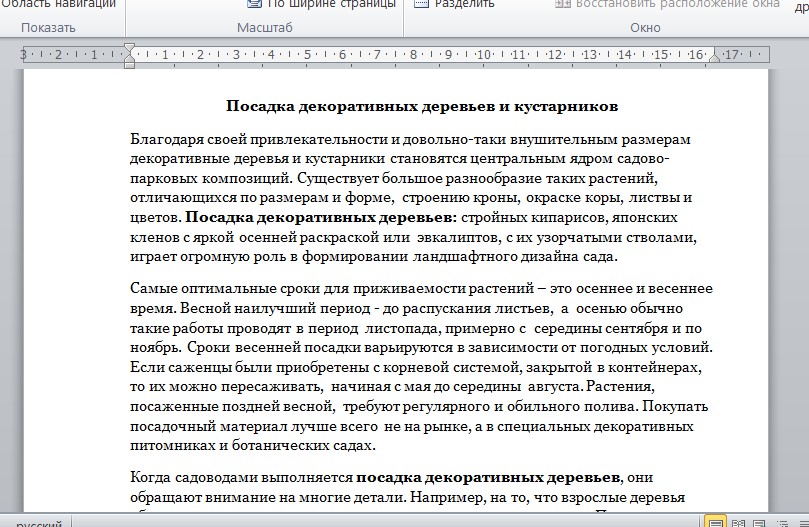Viewport: 809px width, 527px height.
Task: Click the heading "Посадка декоративных деревьев и кустарников"
Action: click(422, 106)
